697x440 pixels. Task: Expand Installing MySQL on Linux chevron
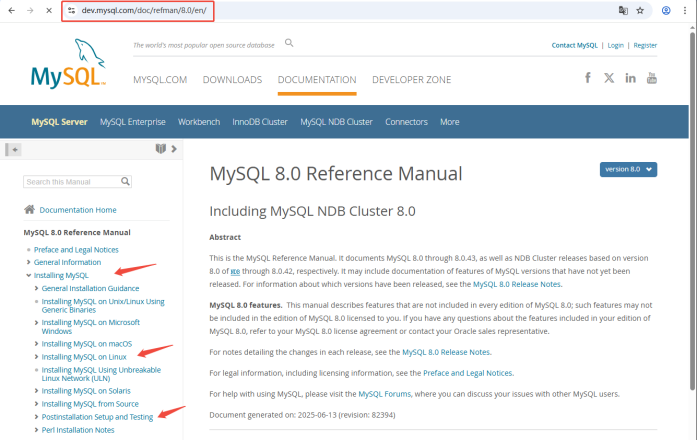pos(36,356)
